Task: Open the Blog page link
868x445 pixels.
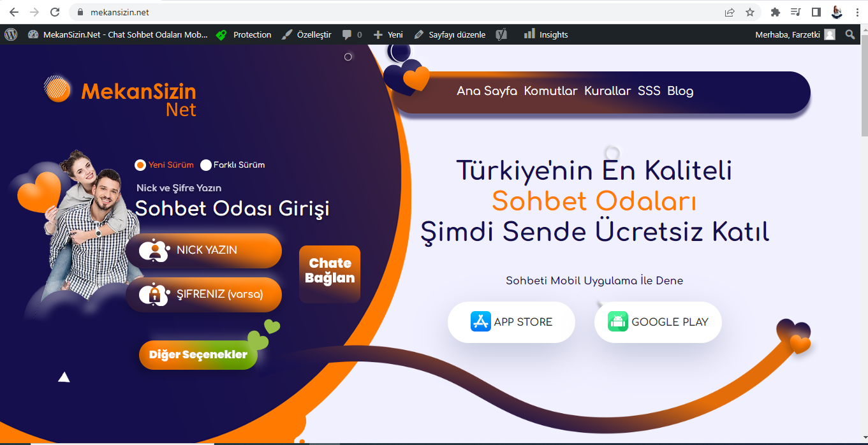Action: [x=680, y=91]
